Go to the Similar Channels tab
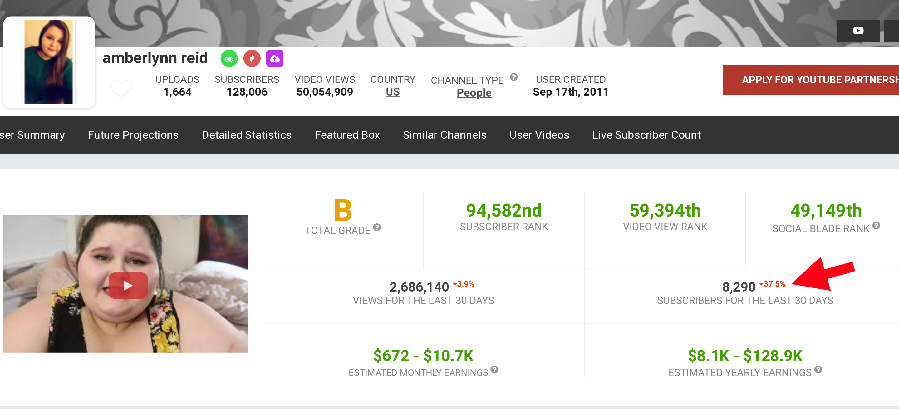 444,135
